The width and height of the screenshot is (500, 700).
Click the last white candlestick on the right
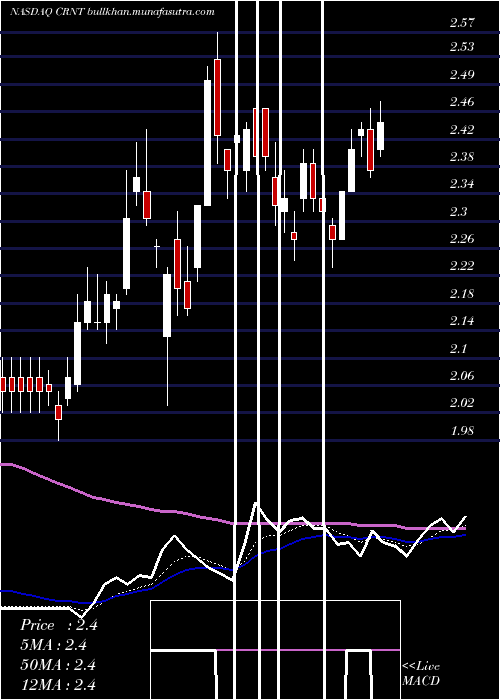380,136
